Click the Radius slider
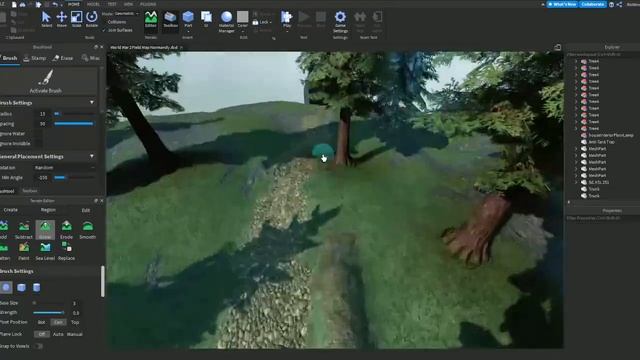The width and height of the screenshot is (640, 360). coord(74,114)
